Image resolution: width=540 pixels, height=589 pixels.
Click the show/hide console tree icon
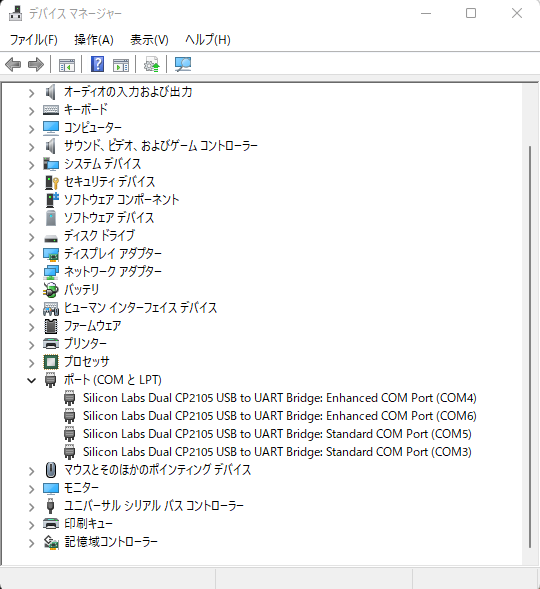67,65
